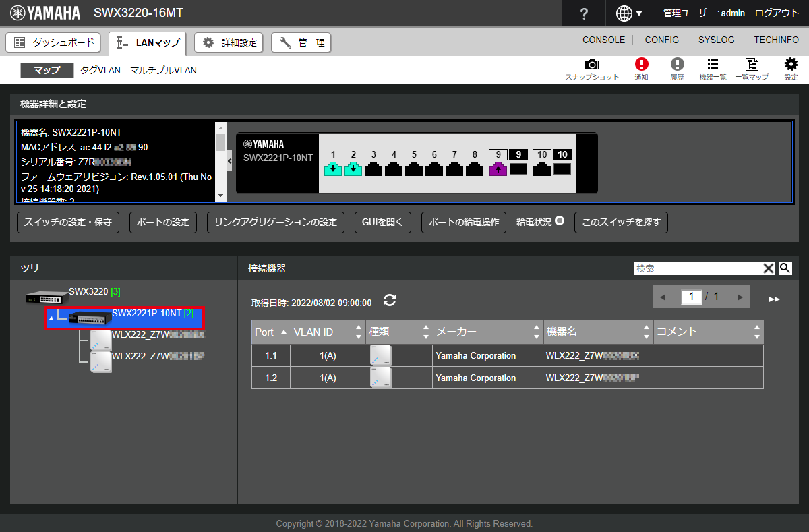Image resolution: width=809 pixels, height=532 pixels.
Task: Select port 9 on the switch diagram
Action: [498, 169]
